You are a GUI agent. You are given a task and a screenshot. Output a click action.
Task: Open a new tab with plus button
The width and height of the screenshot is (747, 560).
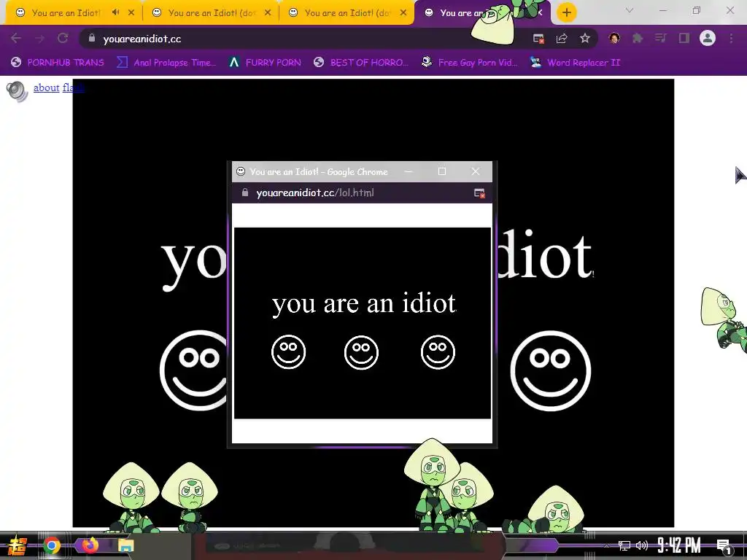[566, 13]
